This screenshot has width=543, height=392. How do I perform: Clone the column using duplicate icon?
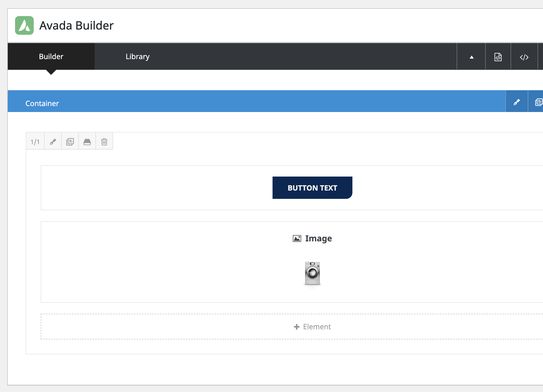pyautogui.click(x=70, y=142)
